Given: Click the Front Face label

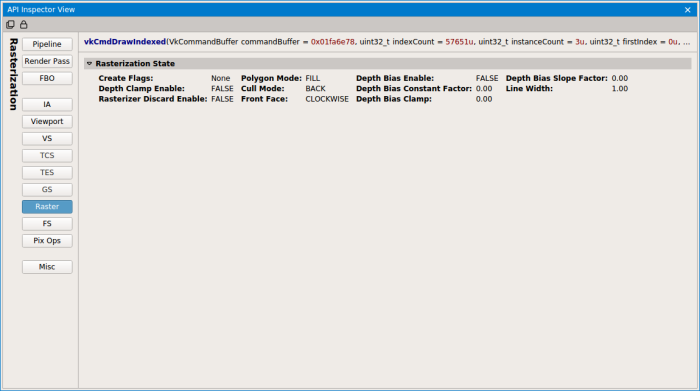Looking at the screenshot, I should (x=264, y=99).
